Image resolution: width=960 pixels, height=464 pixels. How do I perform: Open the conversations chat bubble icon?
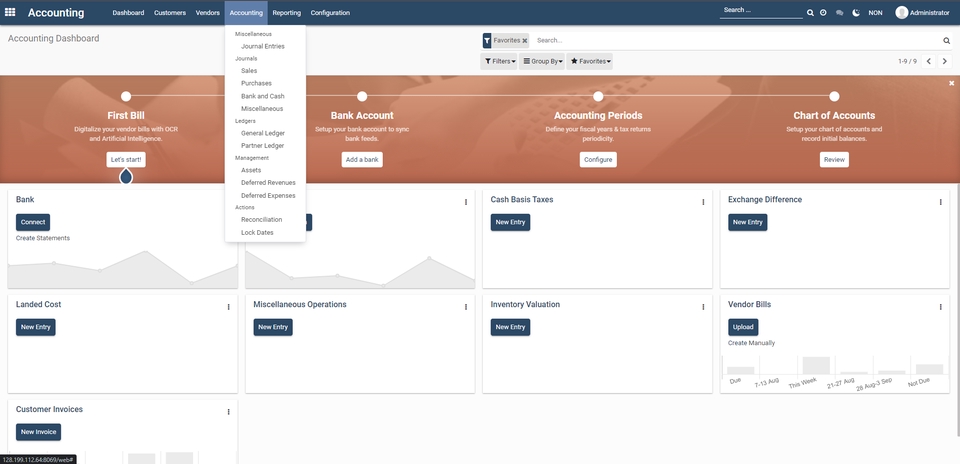click(839, 13)
